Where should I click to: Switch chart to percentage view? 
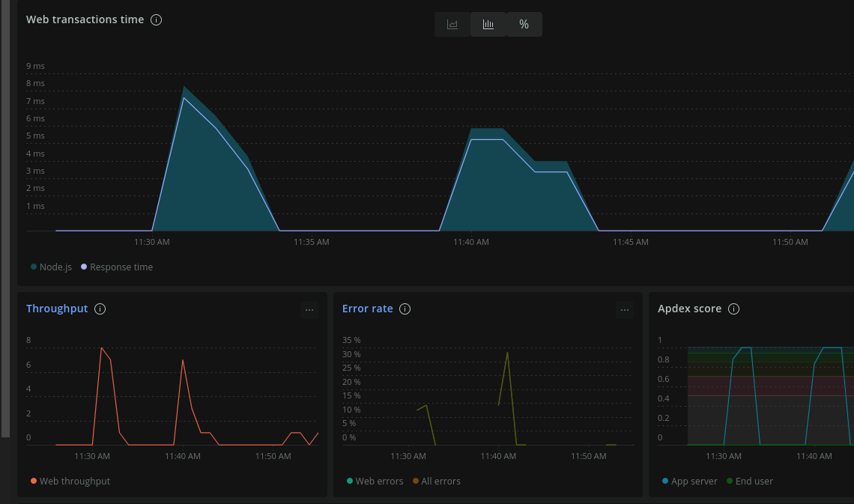(524, 25)
